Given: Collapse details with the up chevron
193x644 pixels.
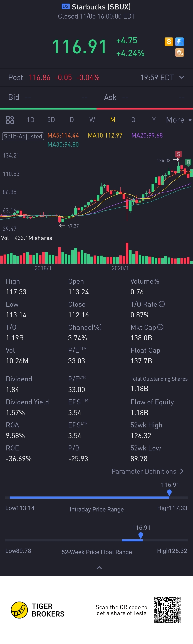Looking at the screenshot, I should point(99,568).
